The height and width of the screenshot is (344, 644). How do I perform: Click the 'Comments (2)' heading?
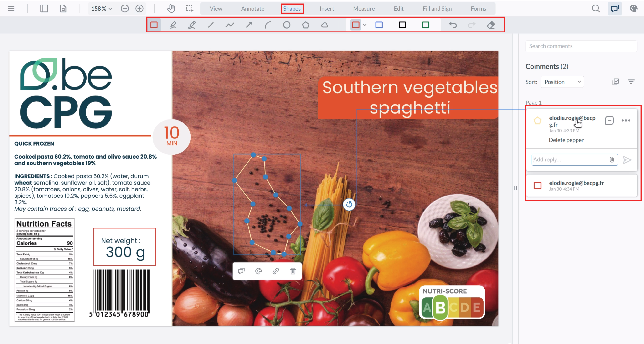click(x=547, y=66)
